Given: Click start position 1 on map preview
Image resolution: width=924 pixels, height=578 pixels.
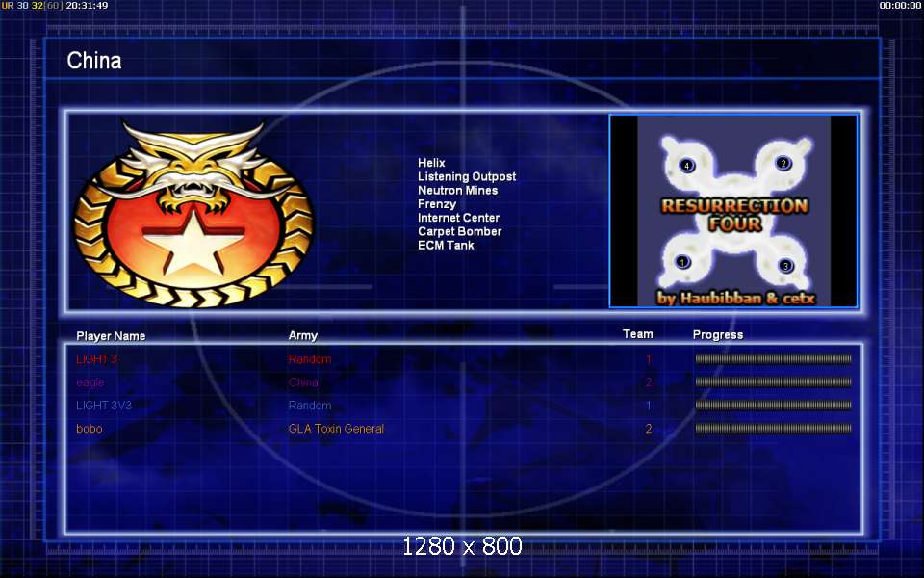Looking at the screenshot, I should click(682, 261).
